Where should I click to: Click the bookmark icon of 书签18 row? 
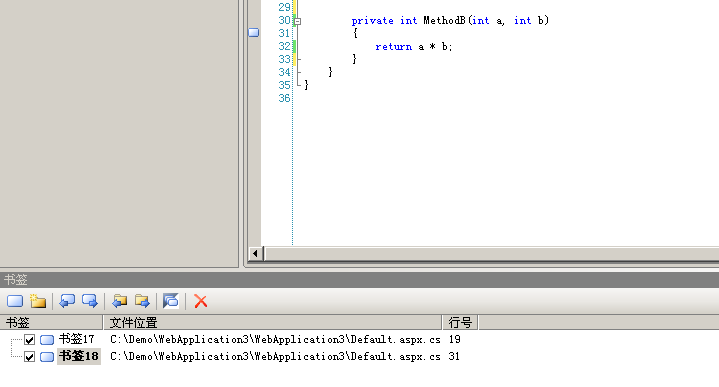coord(47,357)
